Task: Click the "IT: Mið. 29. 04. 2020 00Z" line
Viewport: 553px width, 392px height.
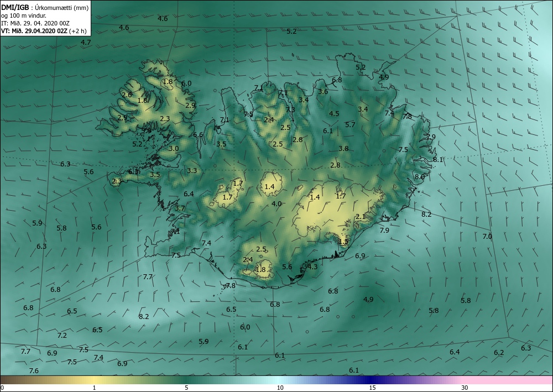Action: [35, 23]
